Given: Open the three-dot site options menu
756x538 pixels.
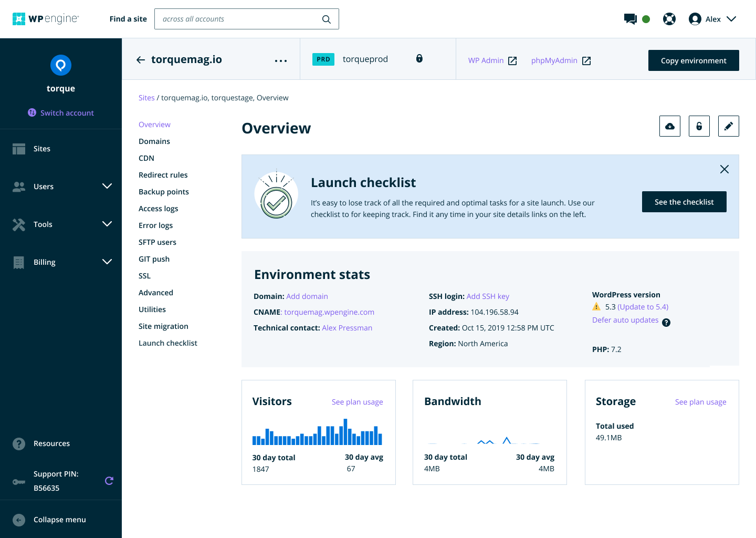Looking at the screenshot, I should 281,61.
